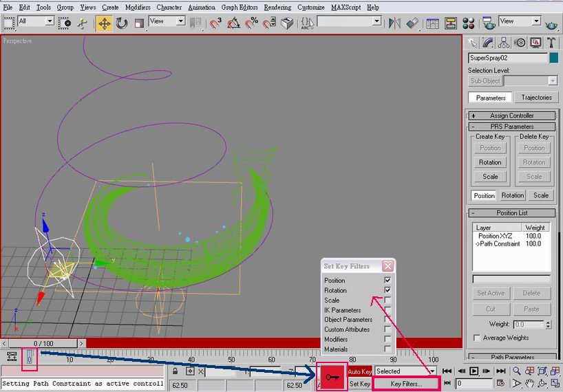Viewport: 563px width, 392px height.
Task: Click the teal object color swatch
Action: 553,58
